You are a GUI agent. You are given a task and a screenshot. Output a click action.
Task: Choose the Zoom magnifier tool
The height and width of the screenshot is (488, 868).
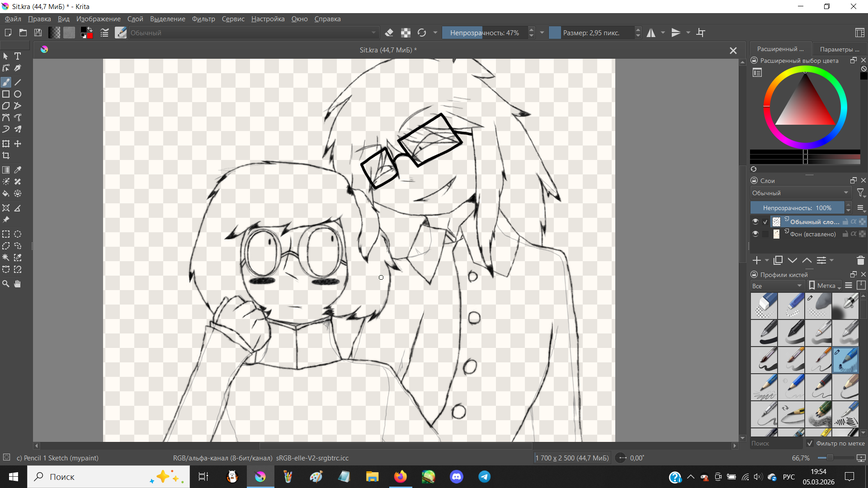(6, 284)
